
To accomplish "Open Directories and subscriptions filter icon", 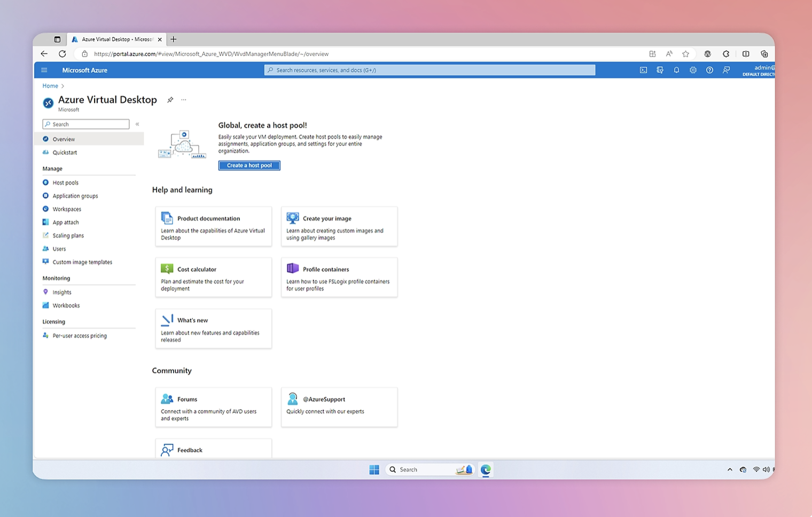I will (660, 70).
